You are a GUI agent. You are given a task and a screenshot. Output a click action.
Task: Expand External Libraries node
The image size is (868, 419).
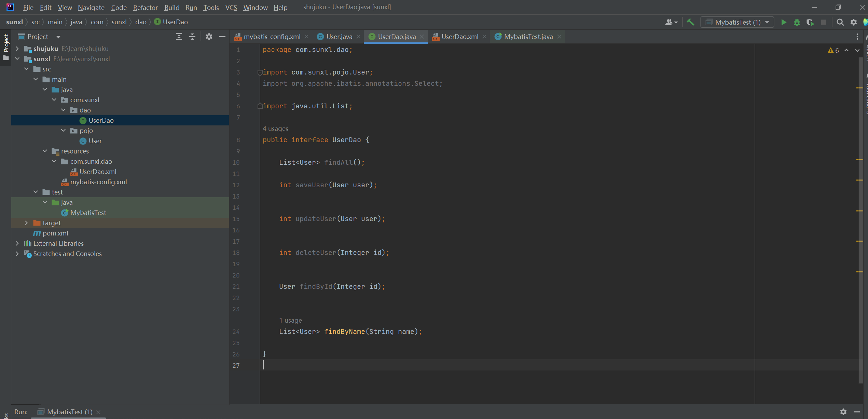(17, 243)
